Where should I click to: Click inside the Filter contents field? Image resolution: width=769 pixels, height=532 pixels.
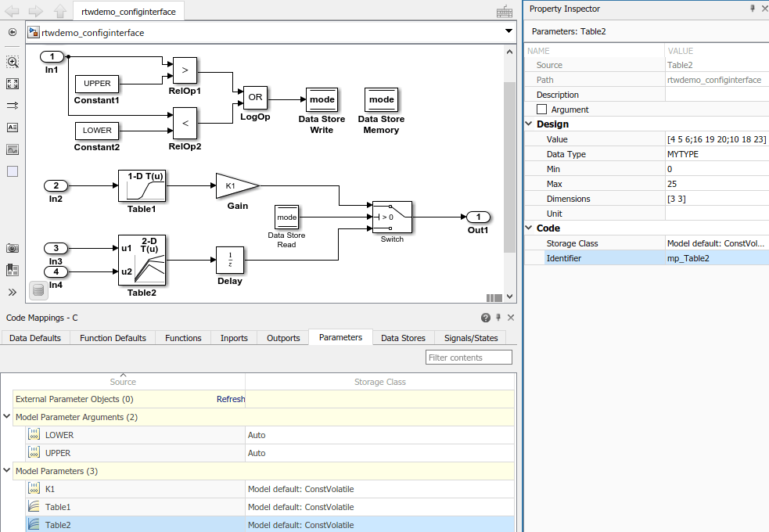point(468,357)
